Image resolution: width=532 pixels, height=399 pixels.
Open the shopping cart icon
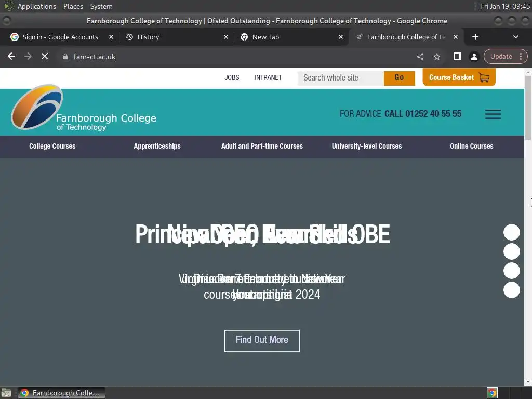click(x=484, y=78)
